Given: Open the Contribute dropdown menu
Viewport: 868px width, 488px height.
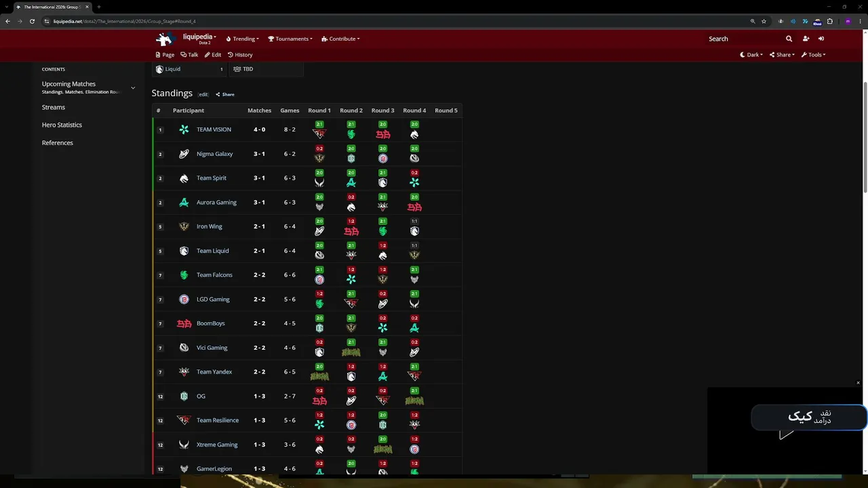Looking at the screenshot, I should pyautogui.click(x=340, y=39).
